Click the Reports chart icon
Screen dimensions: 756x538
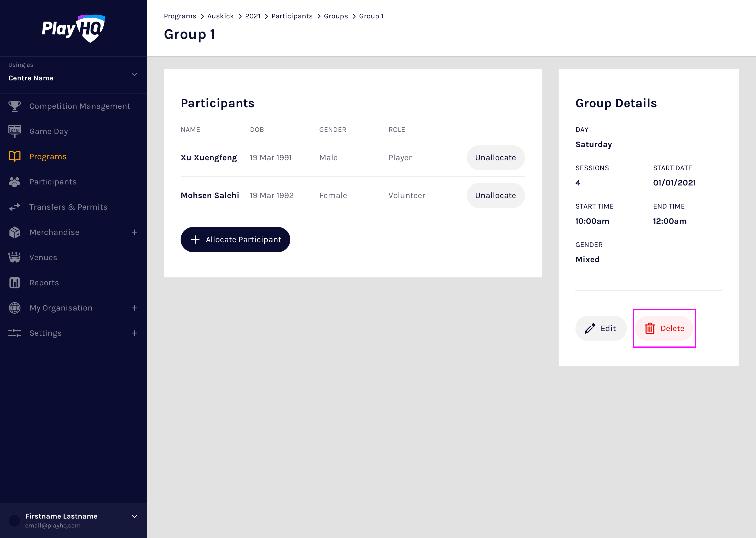[14, 283]
